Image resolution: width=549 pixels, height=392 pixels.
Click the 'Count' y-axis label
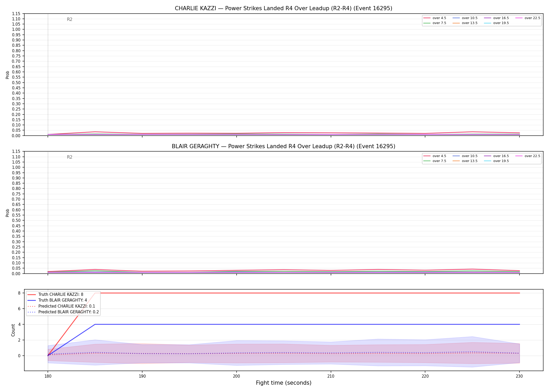(13, 330)
